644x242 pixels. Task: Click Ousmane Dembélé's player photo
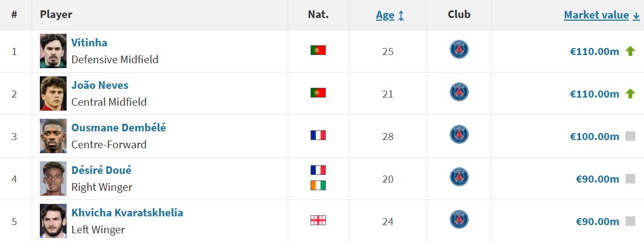[53, 136]
